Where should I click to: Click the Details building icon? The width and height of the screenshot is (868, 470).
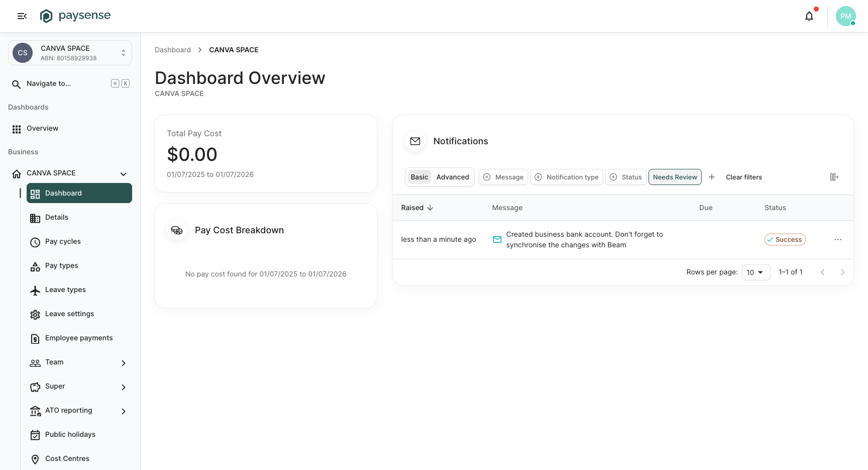(x=35, y=218)
